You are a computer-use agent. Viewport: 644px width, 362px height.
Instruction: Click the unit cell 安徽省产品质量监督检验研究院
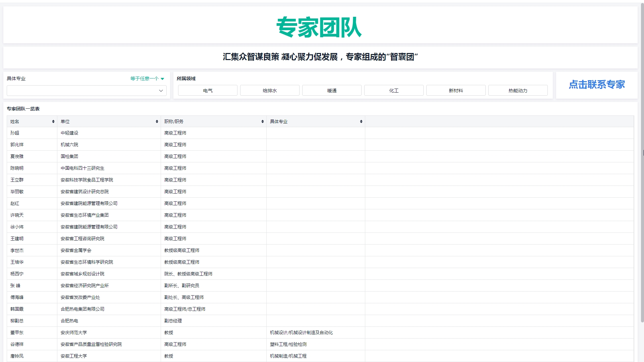tap(109, 344)
